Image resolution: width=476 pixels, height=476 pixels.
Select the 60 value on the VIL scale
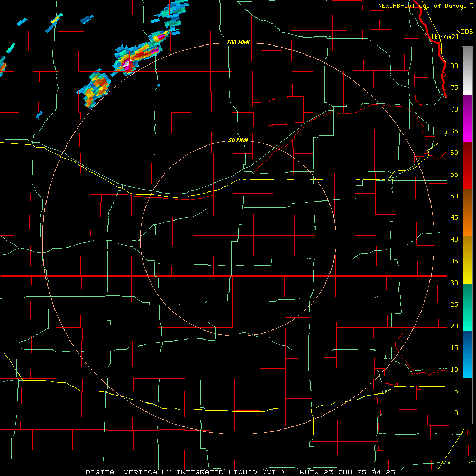[454, 153]
